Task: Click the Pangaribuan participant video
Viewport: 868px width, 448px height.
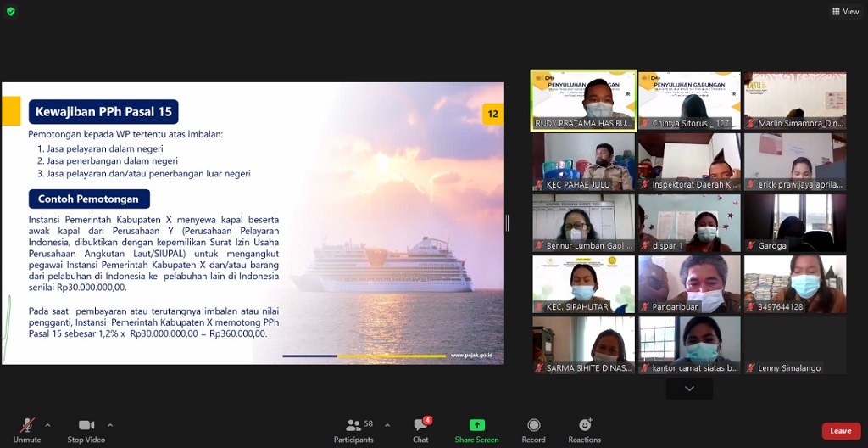Action: click(689, 284)
